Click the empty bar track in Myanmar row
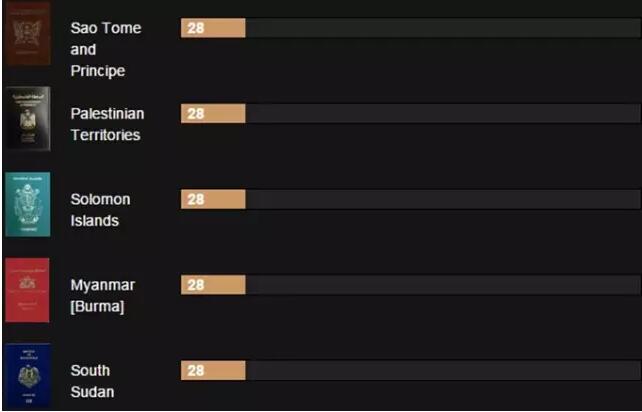 [x=440, y=285]
